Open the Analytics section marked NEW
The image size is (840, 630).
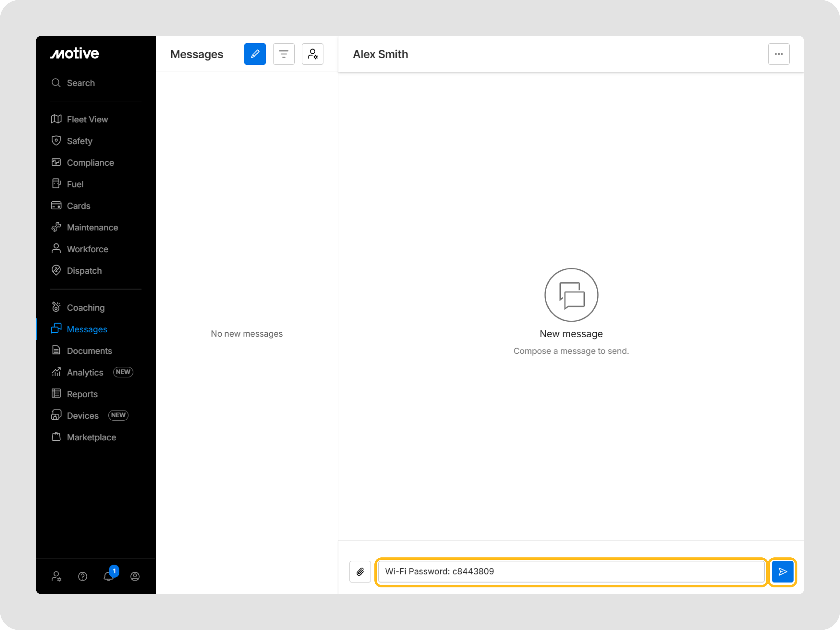[x=85, y=372]
